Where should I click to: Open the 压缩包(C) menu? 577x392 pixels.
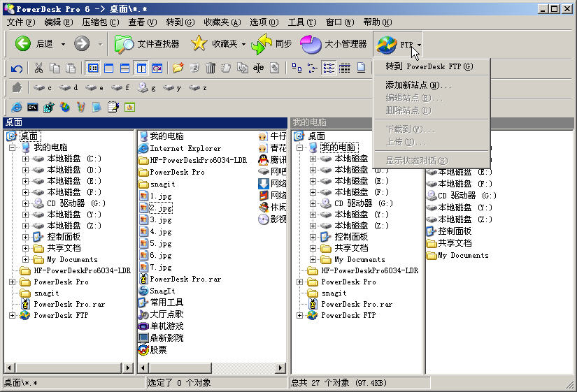pyautogui.click(x=101, y=22)
